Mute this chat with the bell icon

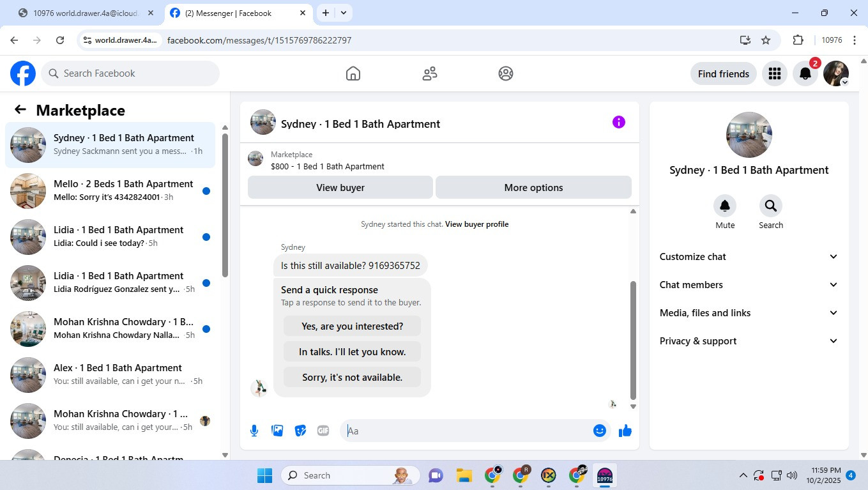[x=725, y=206]
